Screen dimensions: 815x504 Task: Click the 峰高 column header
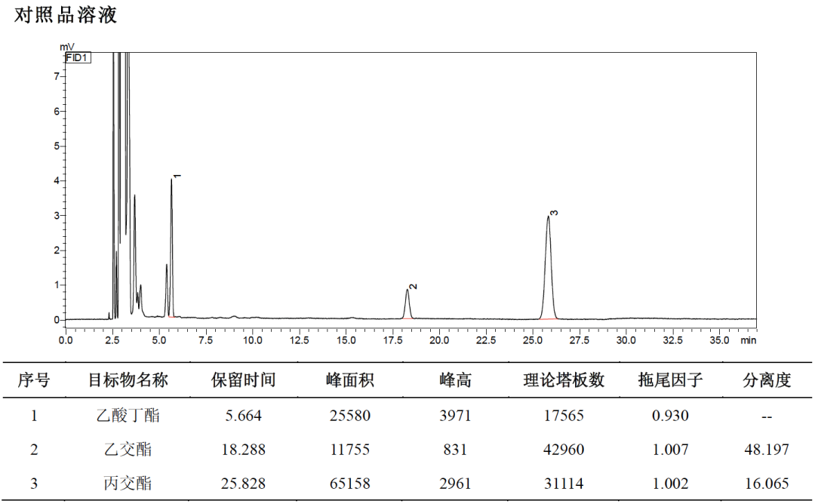tap(455, 380)
